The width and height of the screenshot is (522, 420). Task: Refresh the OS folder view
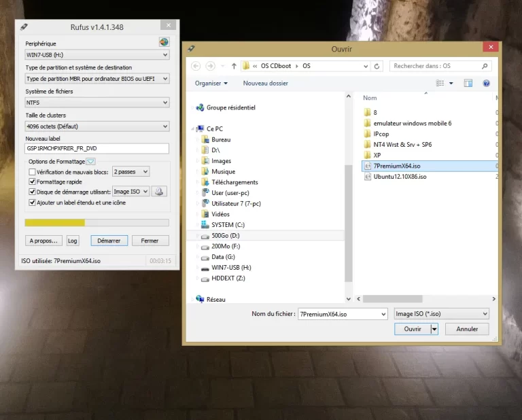(377, 66)
